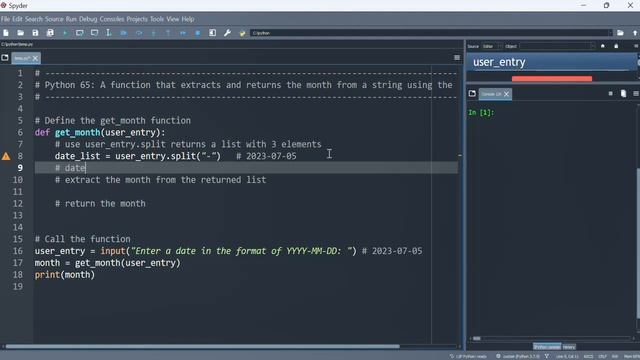
Task: Open the IPython console options menu
Action: coord(636,94)
